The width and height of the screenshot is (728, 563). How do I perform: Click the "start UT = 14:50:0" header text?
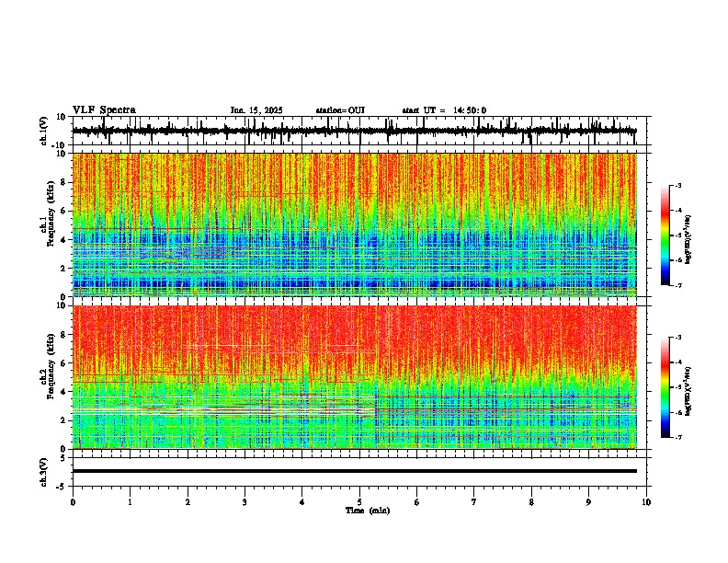point(444,110)
